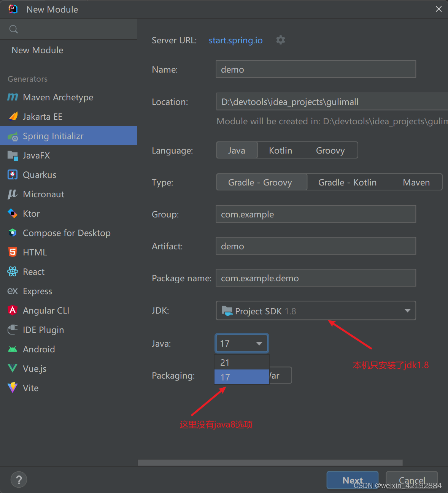Open the start.spring.io link
Screen dimensions: 448x493
click(235, 40)
